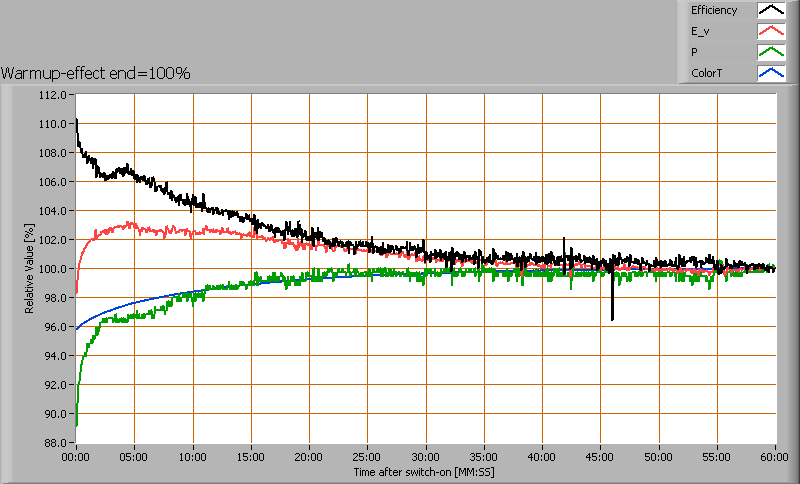Viewport: 800px width, 484px height.
Task: Edit the 112.0 y-axis maximum value
Action: [52, 96]
